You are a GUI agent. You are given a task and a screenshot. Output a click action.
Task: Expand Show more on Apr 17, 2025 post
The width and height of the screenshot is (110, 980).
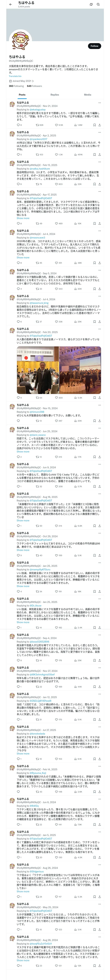click(x=23, y=218)
